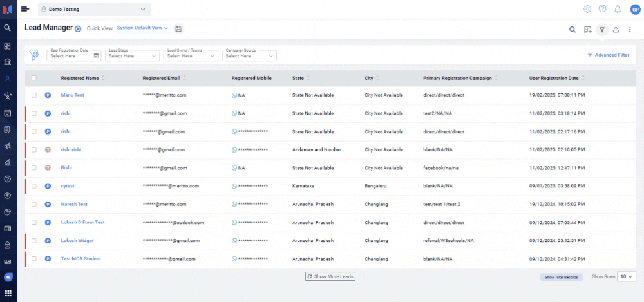Sort by Registered Email column
Viewport: 644px width, 302px height.
click(184, 78)
